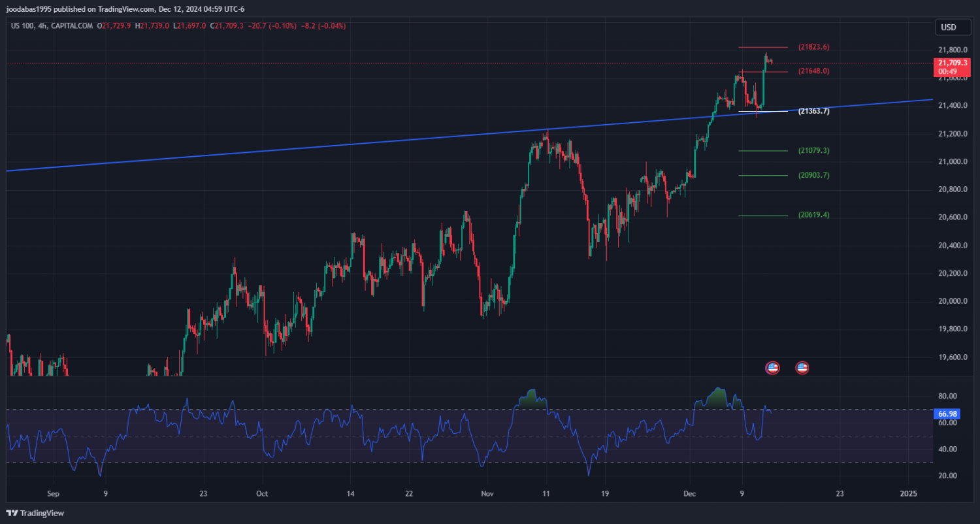This screenshot has width=980, height=524.
Task: Click the 80.00 level on RSI scale
Action: click(x=947, y=396)
